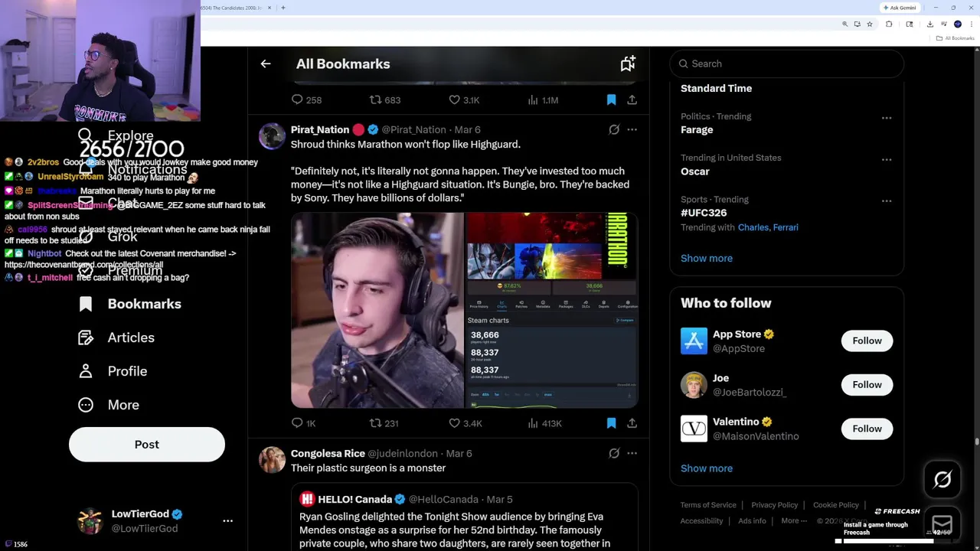
Task: Share the Pirat_Nation post
Action: tap(632, 423)
